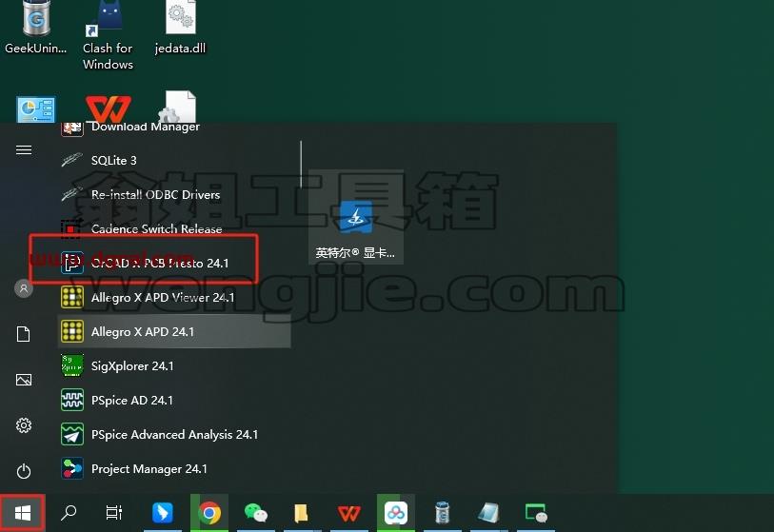The height and width of the screenshot is (532, 774).
Task: Launch Project Manager 24.1
Action: pos(174,469)
